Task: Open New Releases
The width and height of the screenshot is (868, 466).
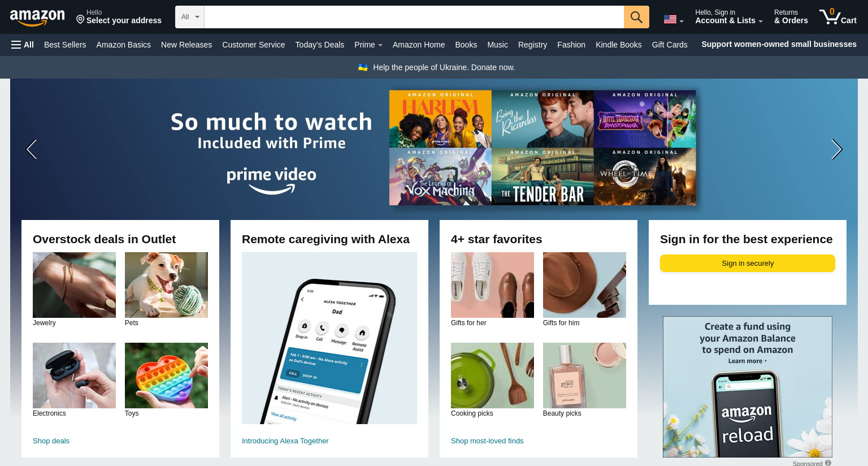Action: pyautogui.click(x=186, y=45)
